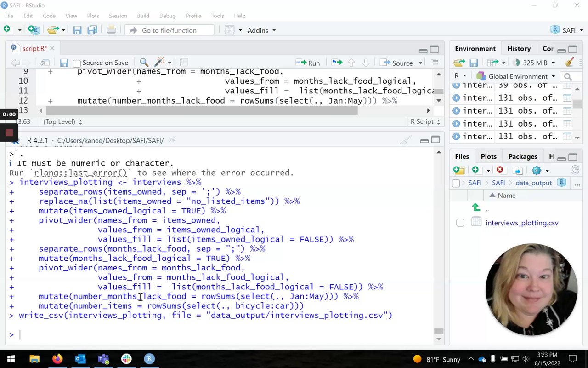Minimize the Environment pane
The height and width of the screenshot is (368, 588).
click(561, 50)
